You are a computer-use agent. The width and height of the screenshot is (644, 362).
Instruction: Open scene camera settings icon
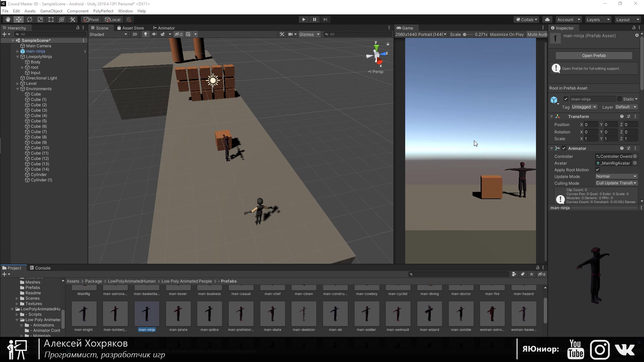click(x=291, y=34)
